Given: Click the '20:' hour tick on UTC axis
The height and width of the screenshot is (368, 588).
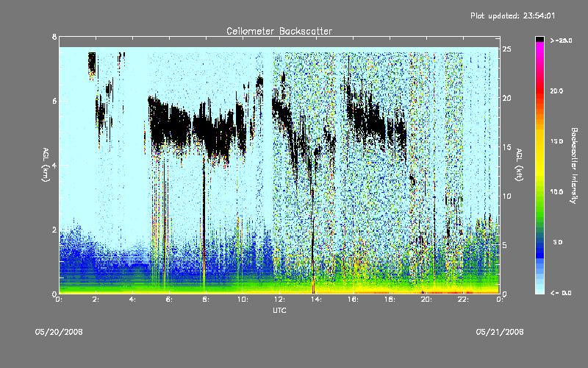Looking at the screenshot, I should pos(426,300).
